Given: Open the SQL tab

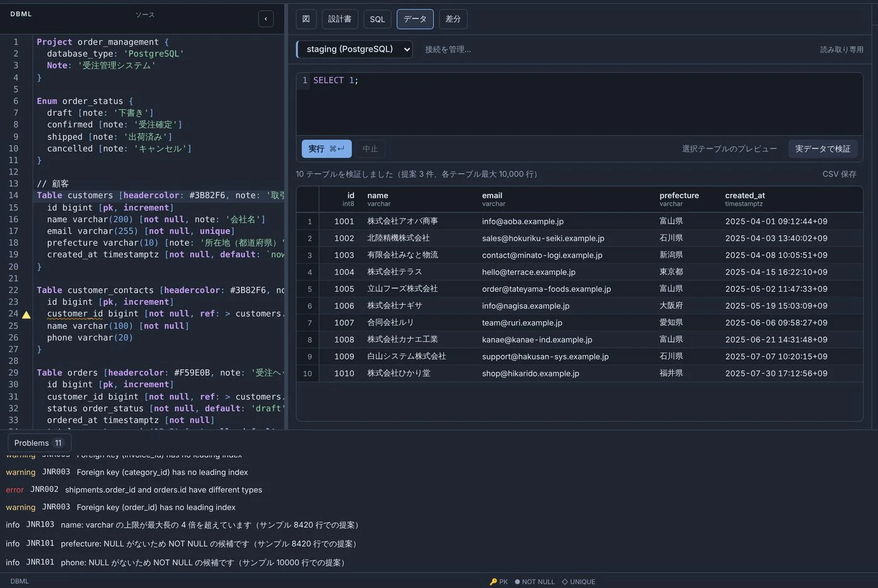Looking at the screenshot, I should [378, 19].
